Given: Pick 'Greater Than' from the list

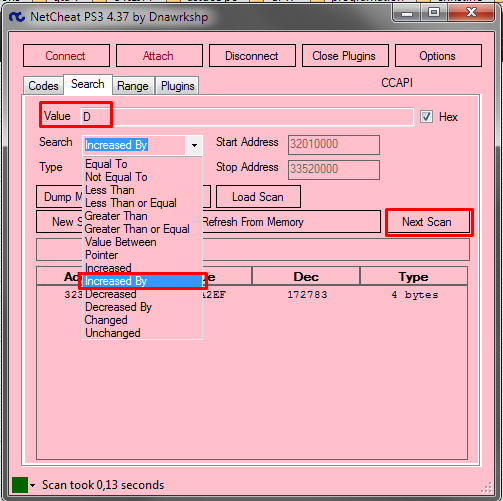Looking at the screenshot, I should tap(142, 216).
